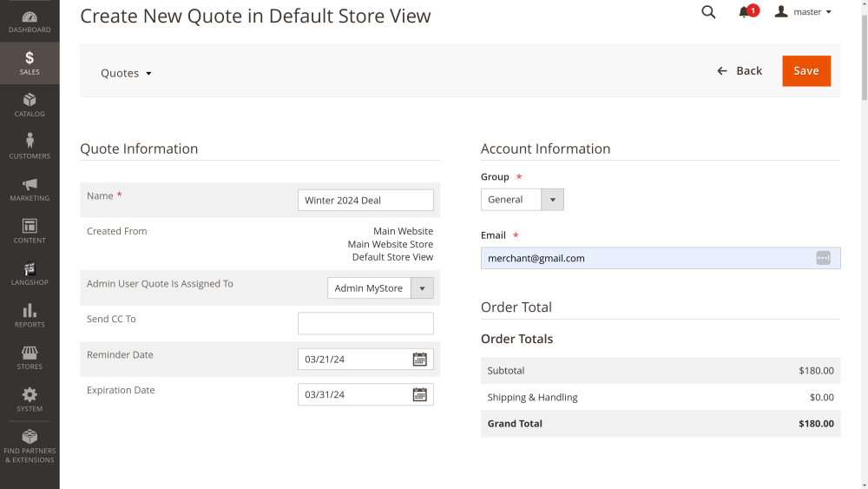Viewport: 868px width, 489px height.
Task: Click the Back button
Action: tap(740, 71)
